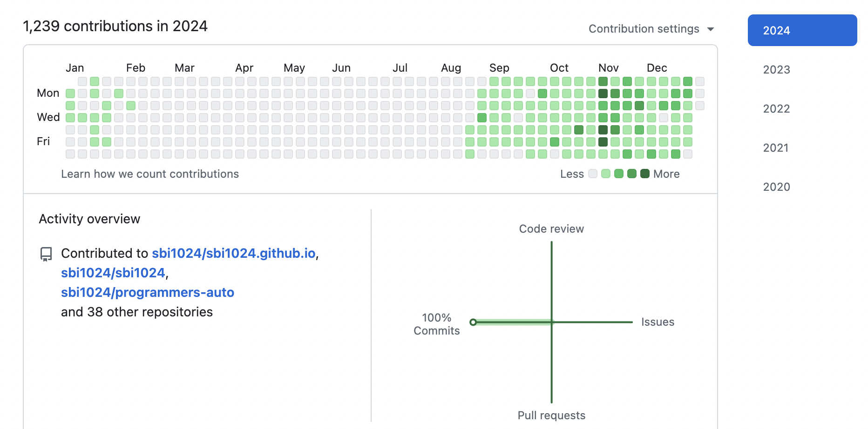Switch to the 2023 contributions year

pyautogui.click(x=776, y=69)
